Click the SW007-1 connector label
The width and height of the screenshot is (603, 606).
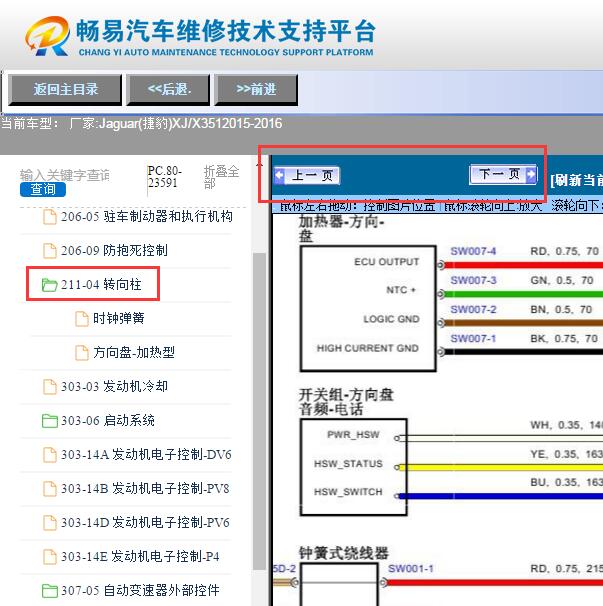point(473,339)
